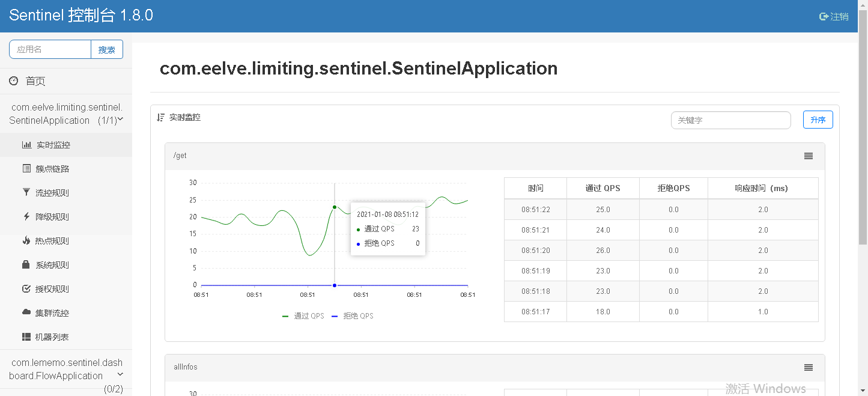Select the 08:51:17 time cell

pos(535,312)
